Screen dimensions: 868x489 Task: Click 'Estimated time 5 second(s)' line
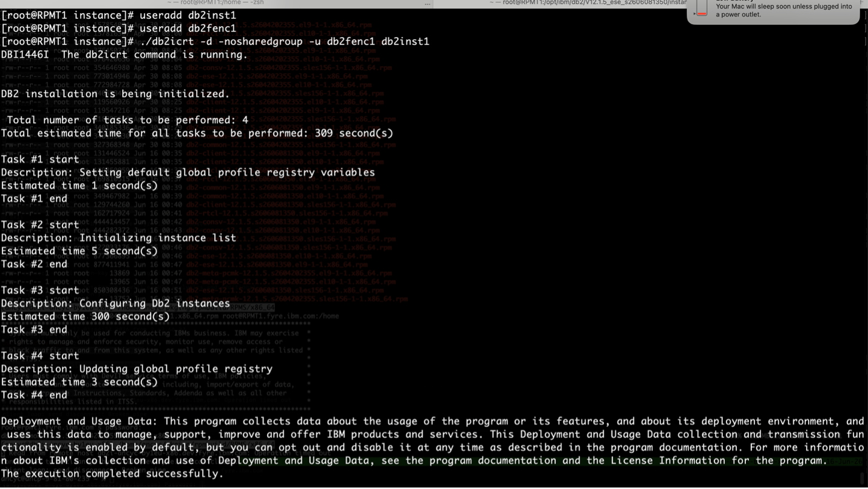click(80, 251)
